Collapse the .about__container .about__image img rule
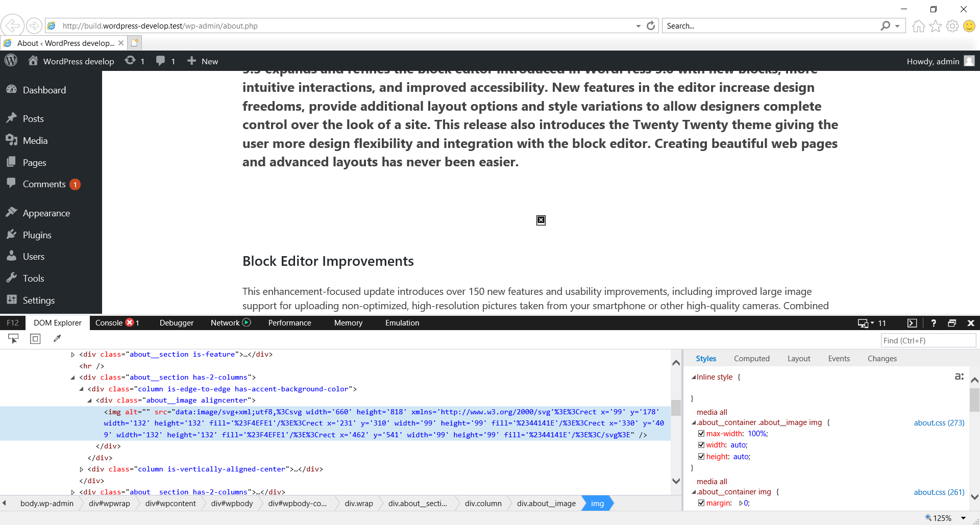 coord(694,422)
